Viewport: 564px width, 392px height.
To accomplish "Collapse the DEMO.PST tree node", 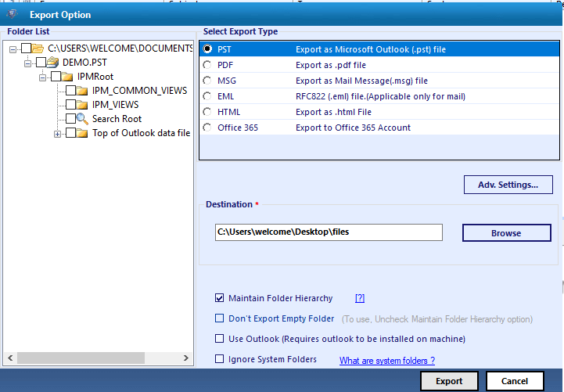I will pos(27,63).
